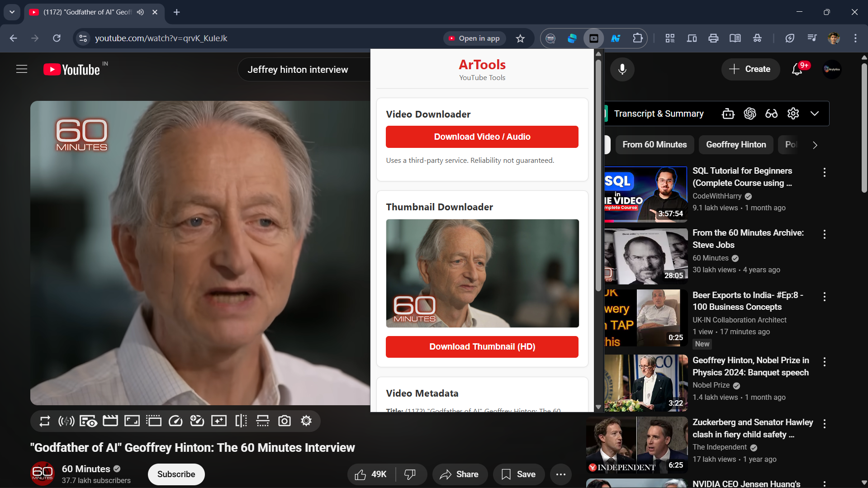Click the Download Video / Audio button

pyautogui.click(x=482, y=137)
